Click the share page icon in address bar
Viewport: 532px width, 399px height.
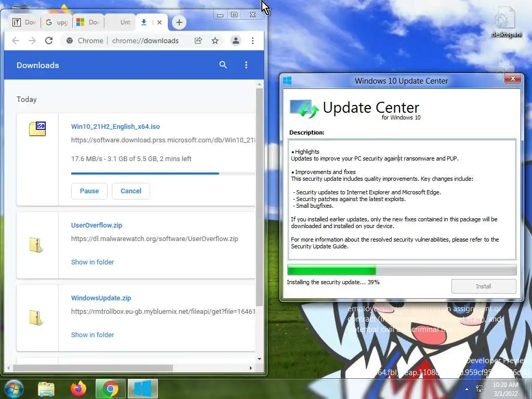[198, 41]
